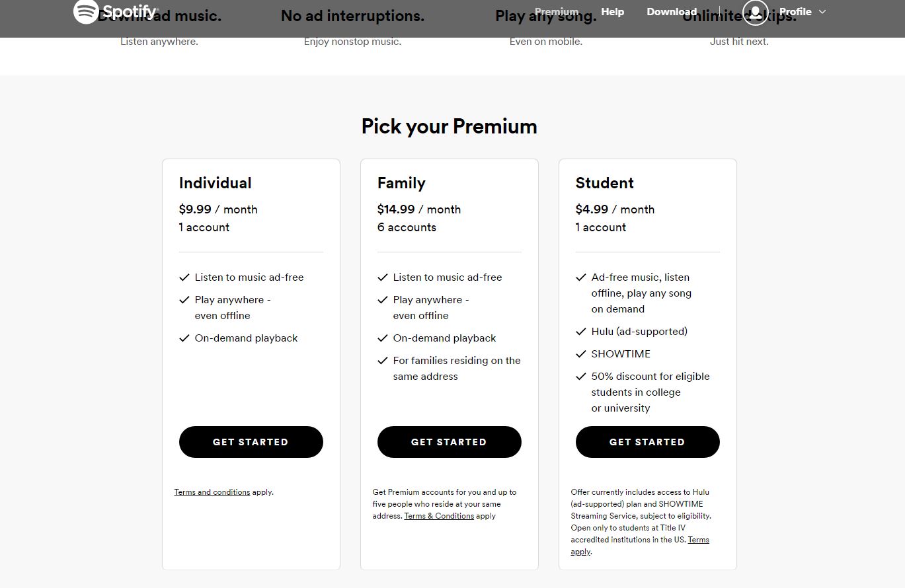Open the Help nav item
Screen dimensions: 905x588
pos(612,12)
